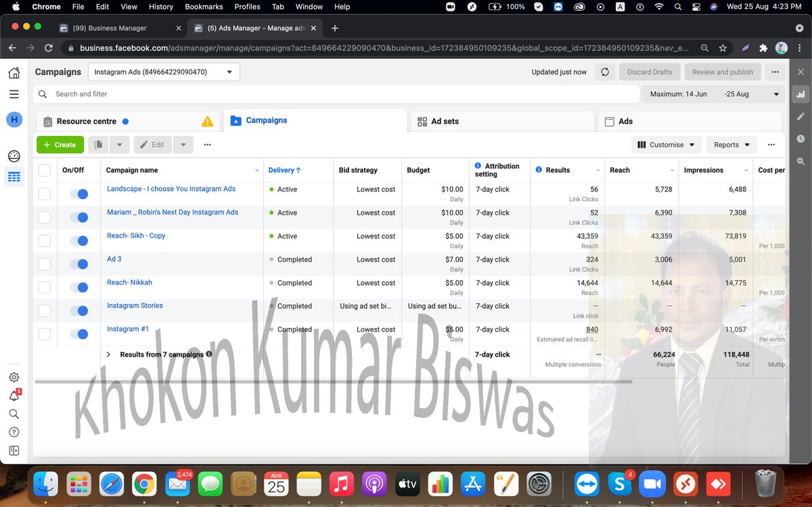Switch to the Business Manager browser tab
Image resolution: width=812 pixels, height=507 pixels.
pyautogui.click(x=120, y=28)
